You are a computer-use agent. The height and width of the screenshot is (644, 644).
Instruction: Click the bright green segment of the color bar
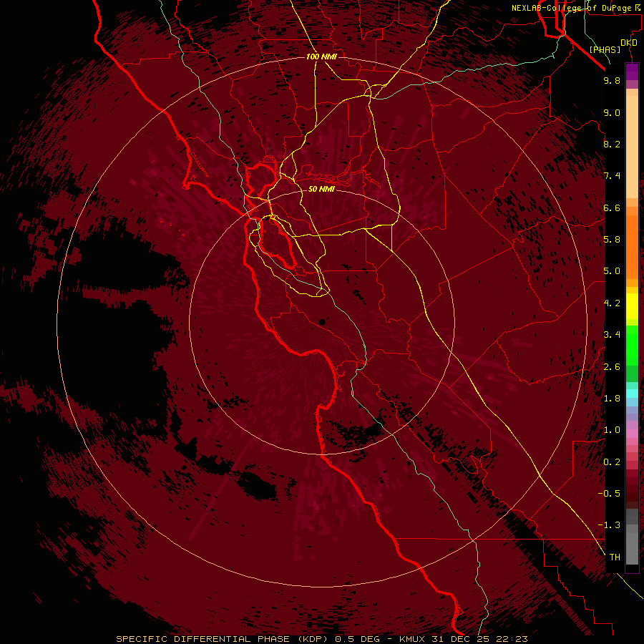coord(632,346)
